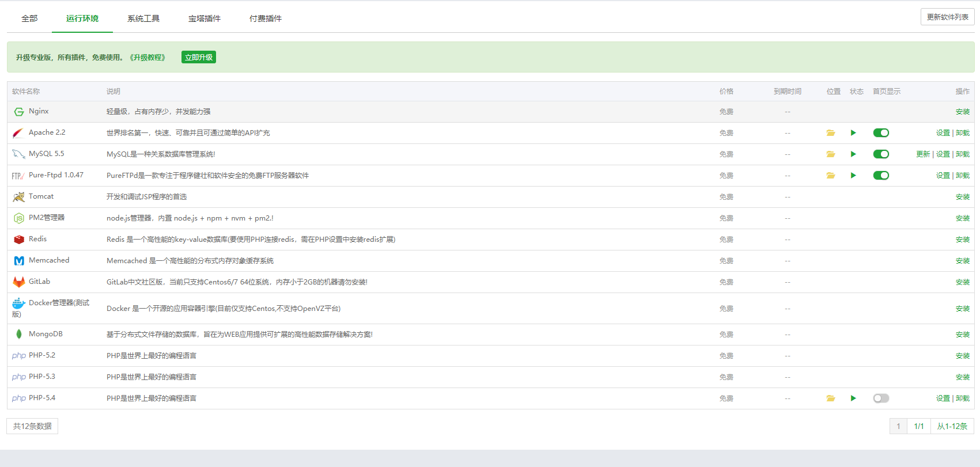
Task: Install PHP-5.3 via 安装 link
Action: click(963, 377)
